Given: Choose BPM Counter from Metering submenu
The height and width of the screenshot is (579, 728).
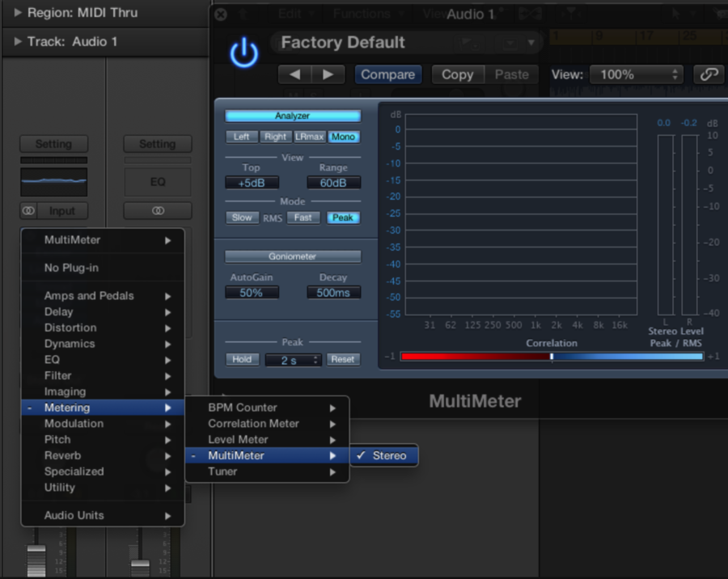Looking at the screenshot, I should 268,408.
